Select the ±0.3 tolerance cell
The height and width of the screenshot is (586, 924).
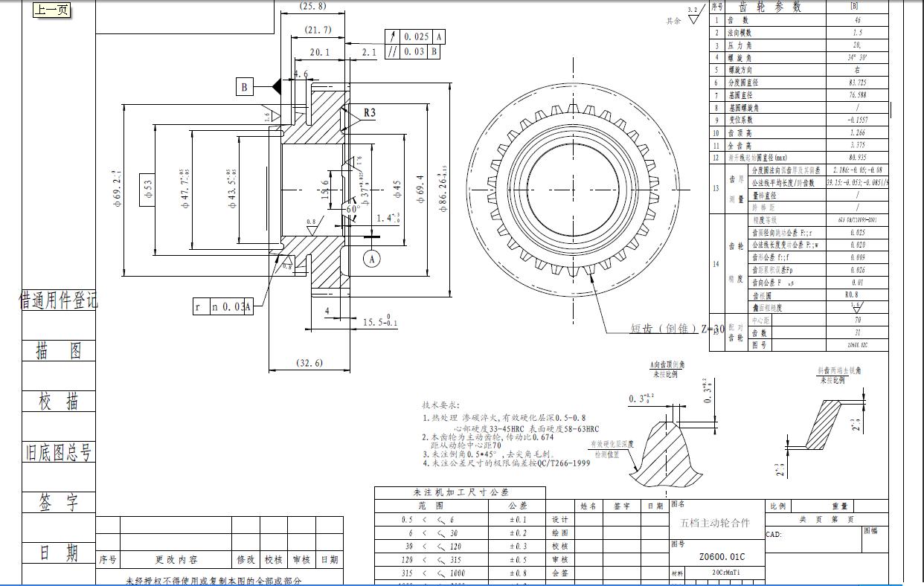point(518,547)
